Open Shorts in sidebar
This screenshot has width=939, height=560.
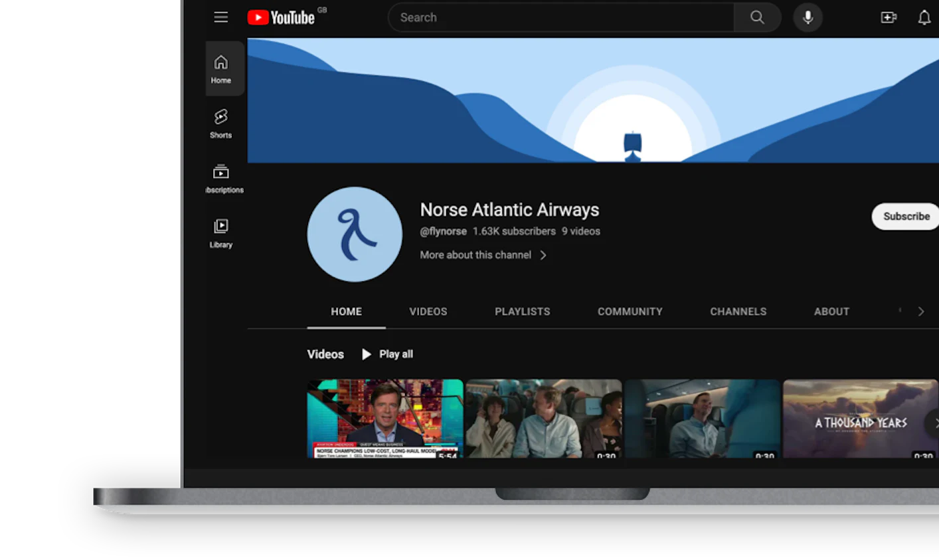[221, 123]
